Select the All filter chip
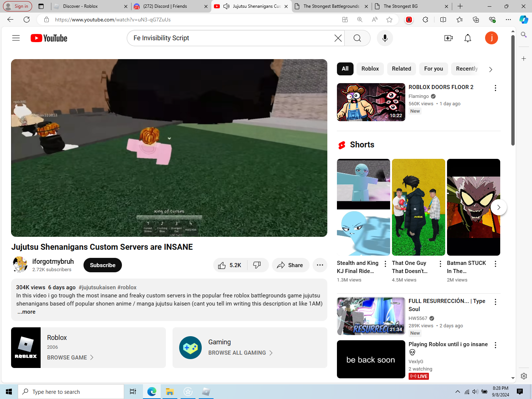This screenshot has width=532, height=399. tap(345, 69)
